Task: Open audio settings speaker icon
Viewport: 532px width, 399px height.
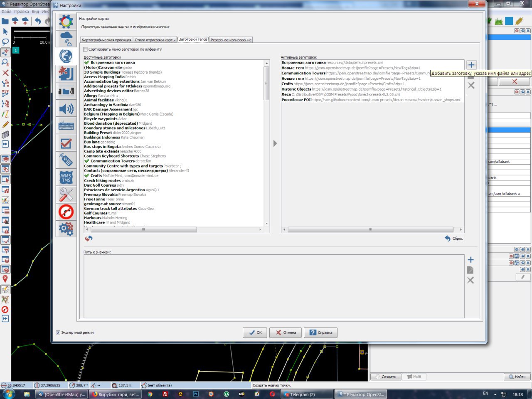Action: (66, 108)
